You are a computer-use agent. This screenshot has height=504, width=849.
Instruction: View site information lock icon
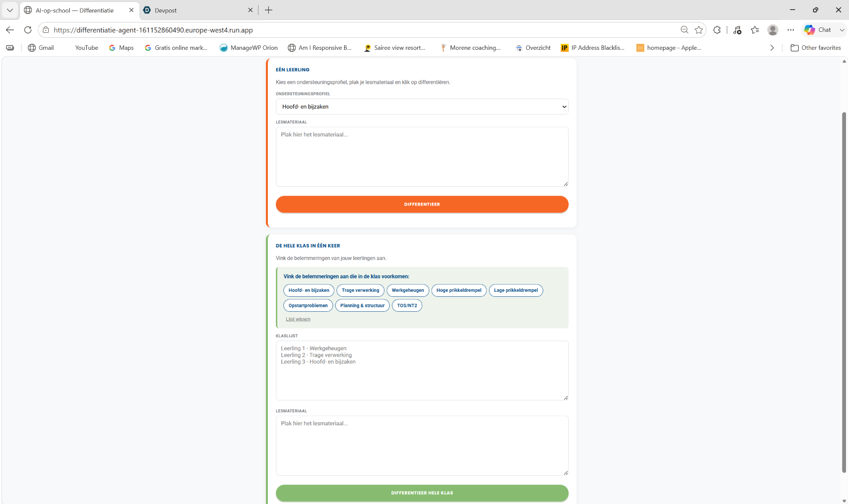46,30
